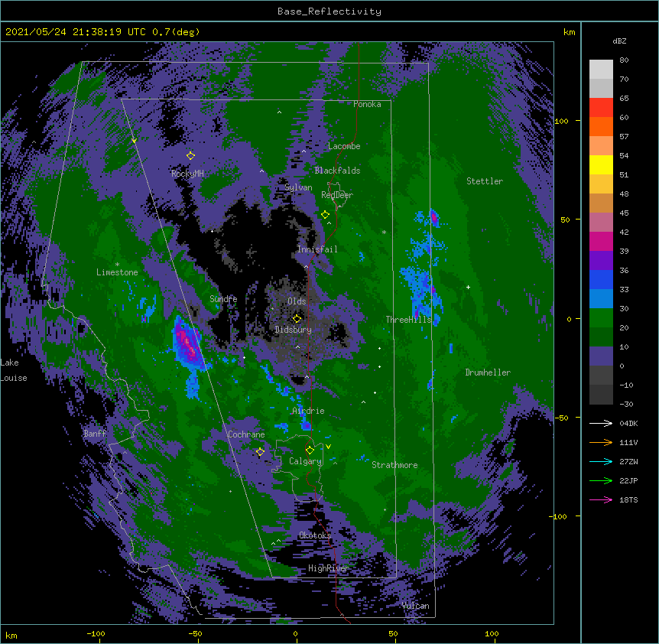Click the Okotoks city label

[315, 535]
